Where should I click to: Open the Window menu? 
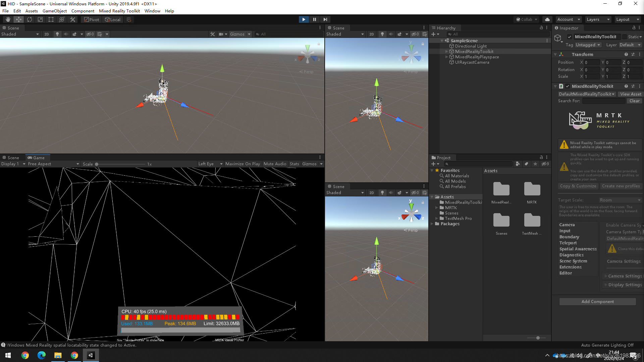coord(152,11)
